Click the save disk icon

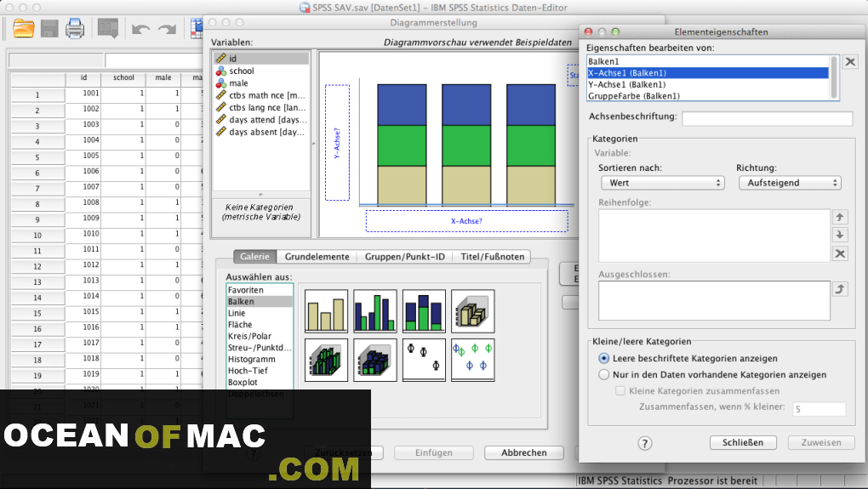[x=49, y=28]
